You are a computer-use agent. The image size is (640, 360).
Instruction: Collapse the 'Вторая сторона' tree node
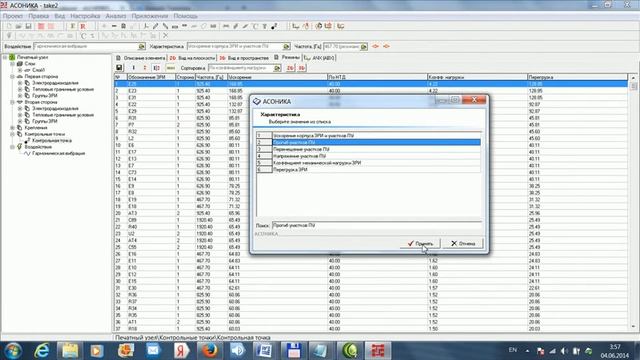[x=12, y=102]
